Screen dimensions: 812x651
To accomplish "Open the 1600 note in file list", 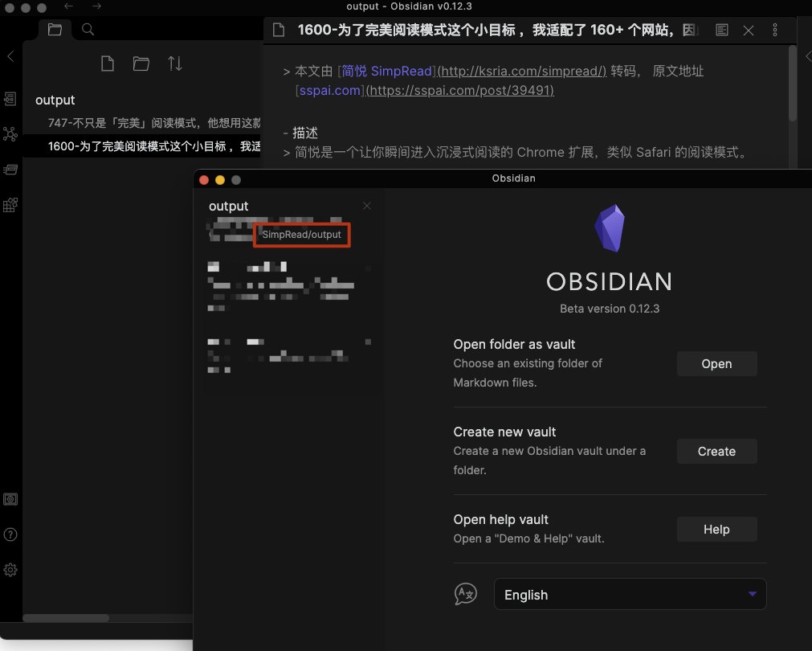I will 143,146.
